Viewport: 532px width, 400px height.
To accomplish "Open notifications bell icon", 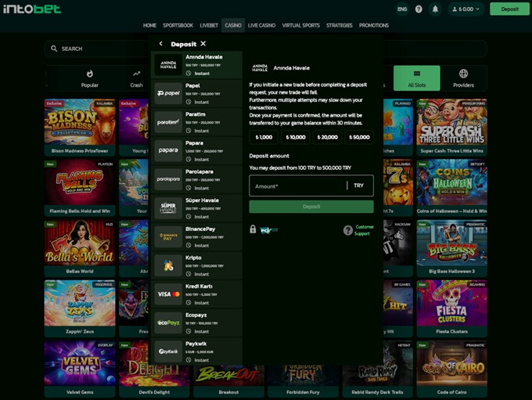I will (x=436, y=9).
